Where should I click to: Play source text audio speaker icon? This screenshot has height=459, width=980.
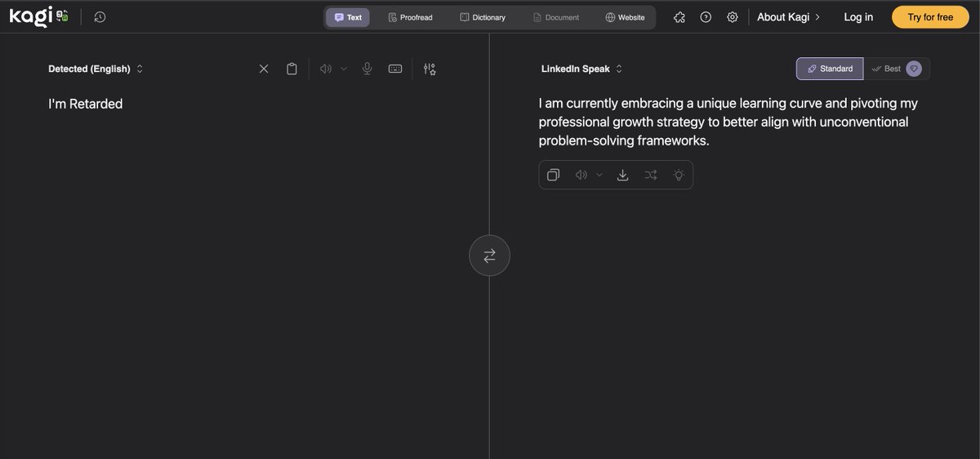[x=326, y=69]
